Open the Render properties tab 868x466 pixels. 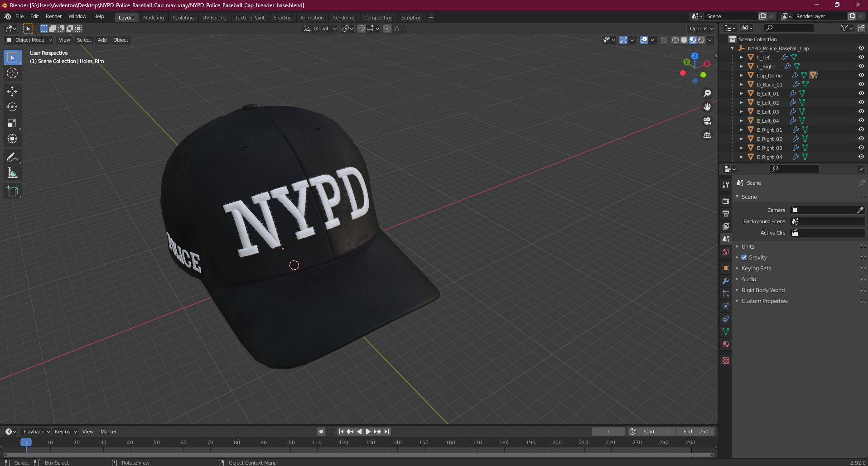pos(726,201)
